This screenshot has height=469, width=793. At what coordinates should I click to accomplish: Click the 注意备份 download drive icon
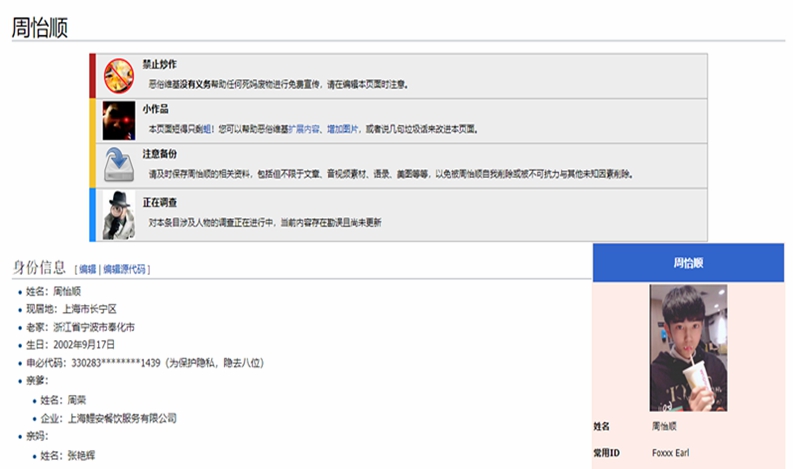pos(119,165)
